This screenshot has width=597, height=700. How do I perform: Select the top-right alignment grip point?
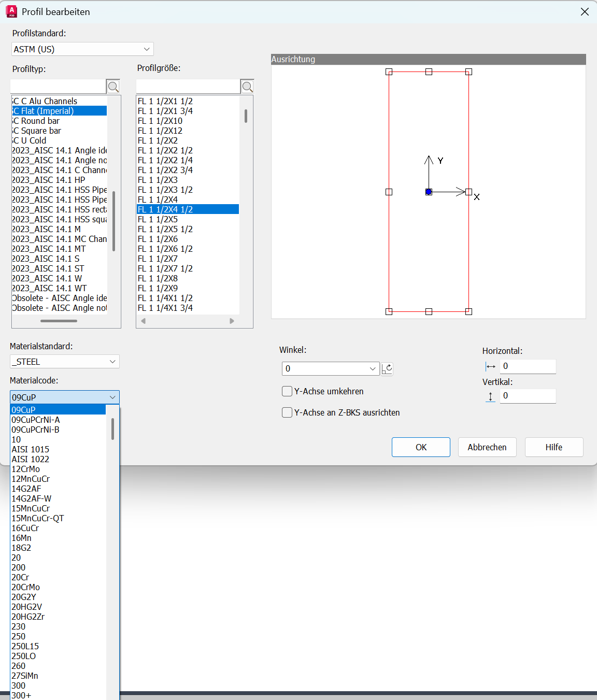click(x=468, y=72)
